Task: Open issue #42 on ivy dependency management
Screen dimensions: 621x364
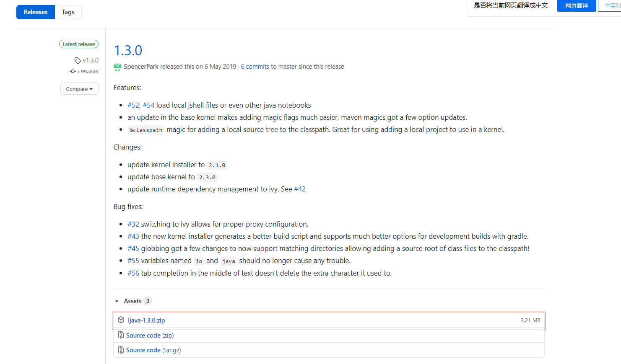Action: (x=300, y=189)
